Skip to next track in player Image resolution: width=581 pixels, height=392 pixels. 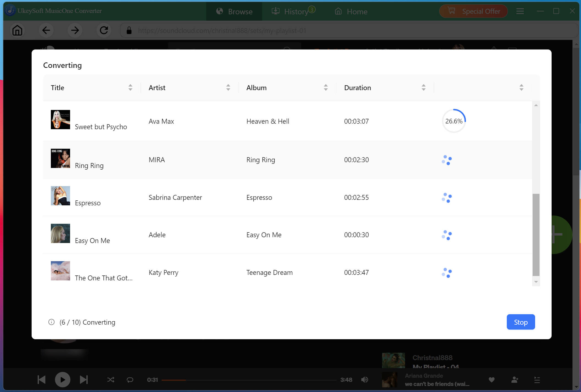[x=84, y=380]
